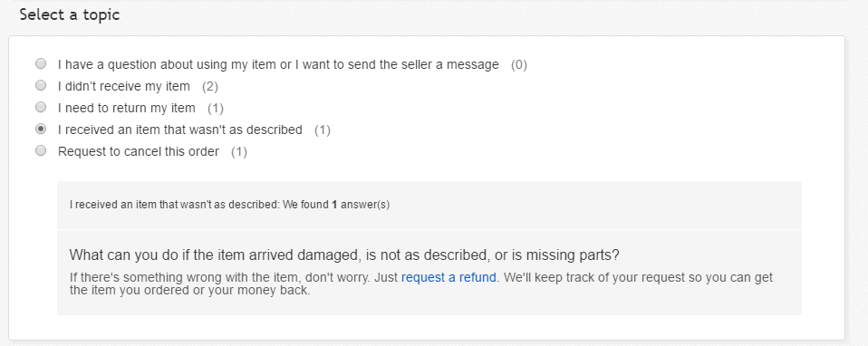Click the "What can you do if the item arrived damaged" heading
Image resolution: width=868 pixels, height=346 pixels.
click(x=344, y=255)
